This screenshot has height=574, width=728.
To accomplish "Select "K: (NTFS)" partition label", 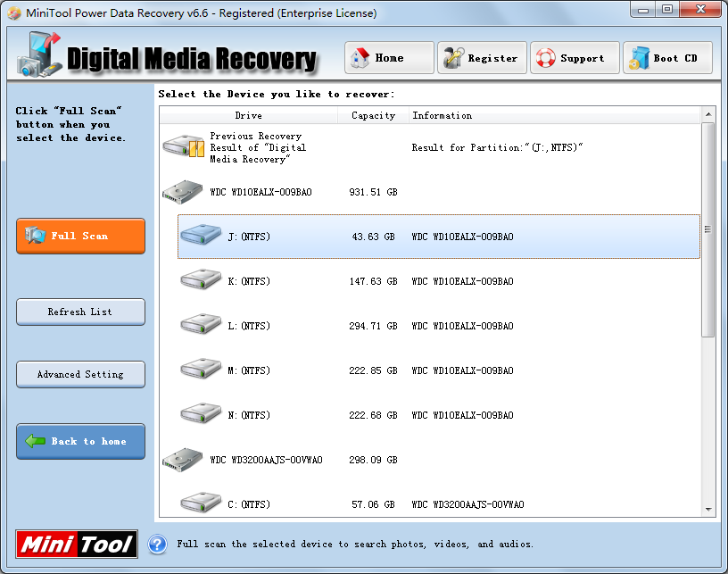I will pos(249,281).
